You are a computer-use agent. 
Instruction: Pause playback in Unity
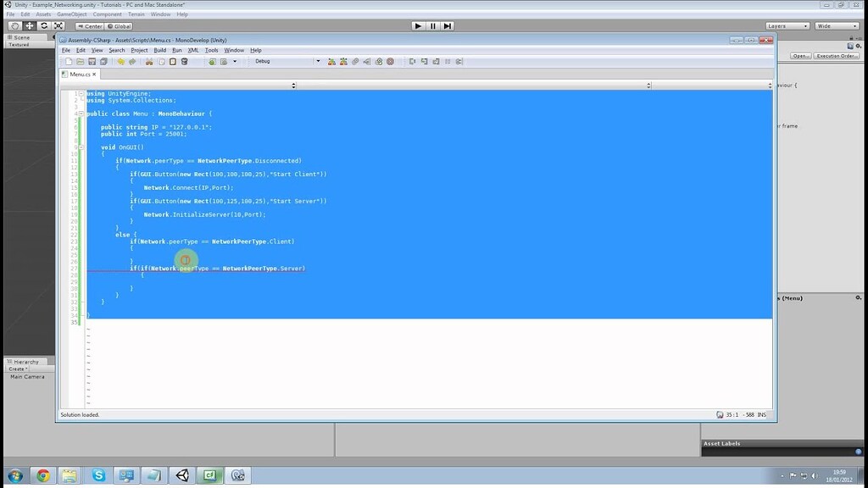click(433, 25)
